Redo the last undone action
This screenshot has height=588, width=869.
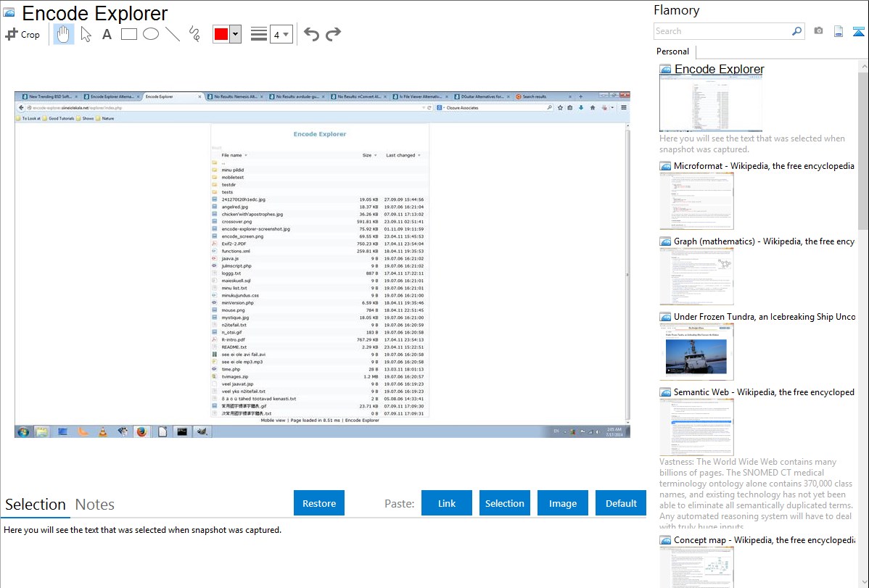(x=333, y=34)
